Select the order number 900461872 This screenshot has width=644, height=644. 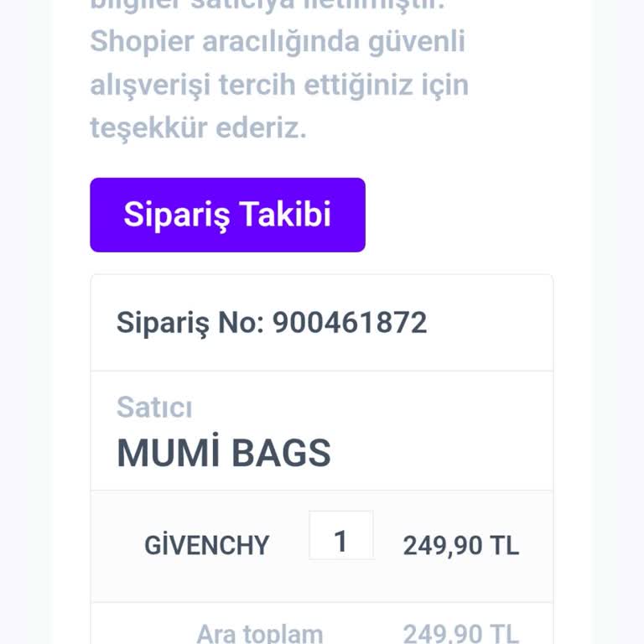click(x=350, y=323)
